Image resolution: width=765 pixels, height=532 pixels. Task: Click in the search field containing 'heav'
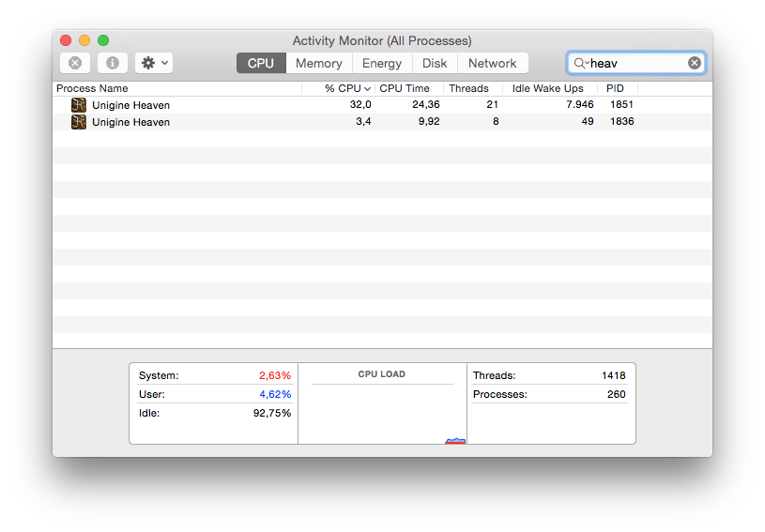(636, 63)
